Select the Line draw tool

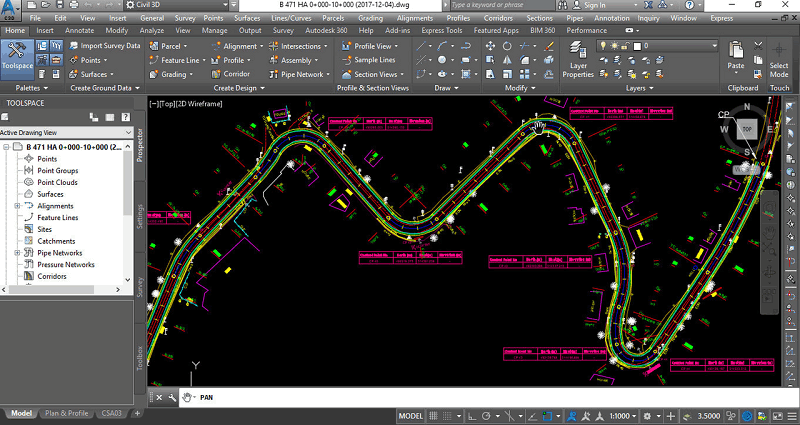pyautogui.click(x=421, y=46)
